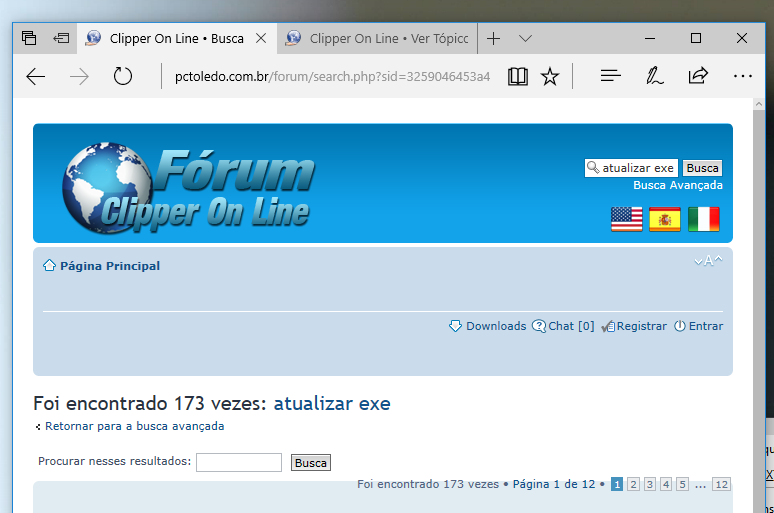Click Busca button beside results field

[310, 463]
